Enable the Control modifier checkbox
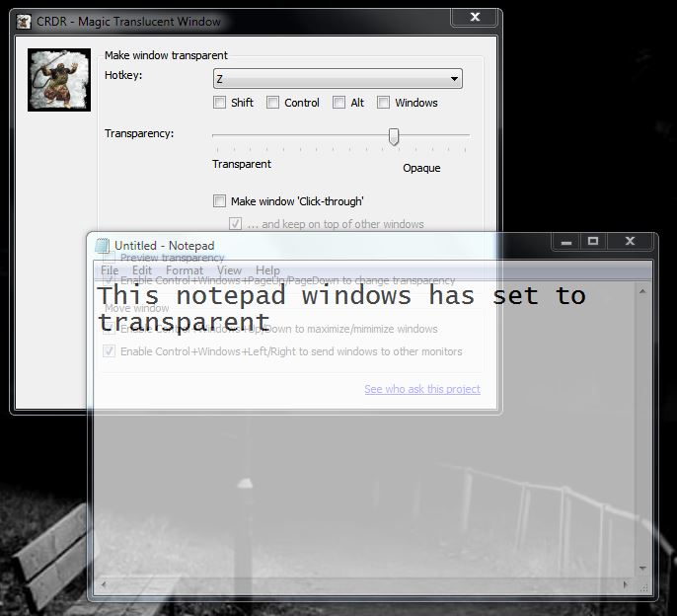 pyautogui.click(x=272, y=103)
